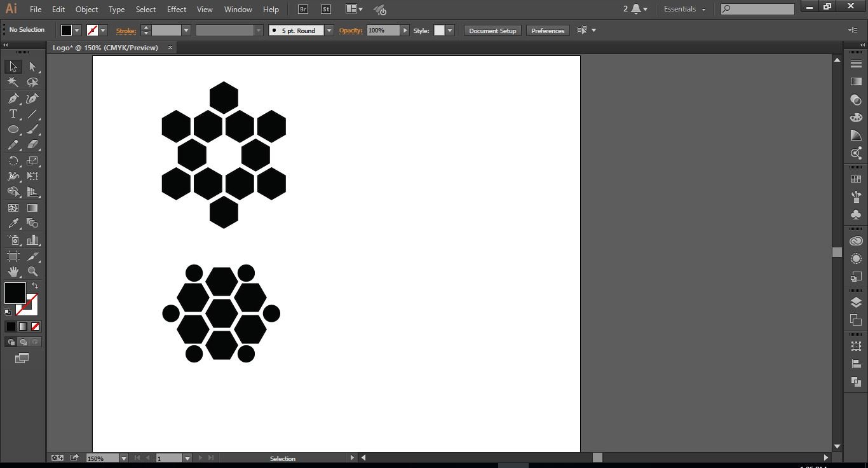This screenshot has height=468, width=868.
Task: Expand the zoom level dropdown
Action: pyautogui.click(x=123, y=458)
